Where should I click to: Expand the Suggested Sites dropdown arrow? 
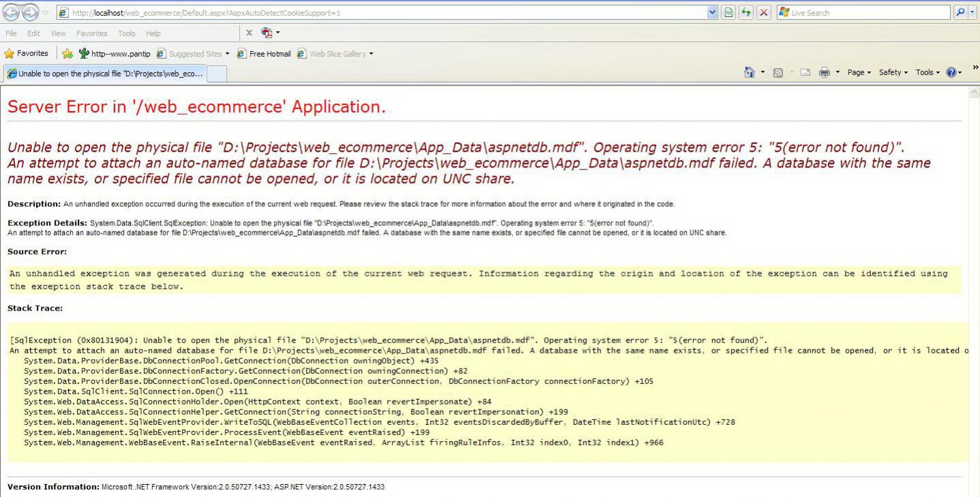228,54
